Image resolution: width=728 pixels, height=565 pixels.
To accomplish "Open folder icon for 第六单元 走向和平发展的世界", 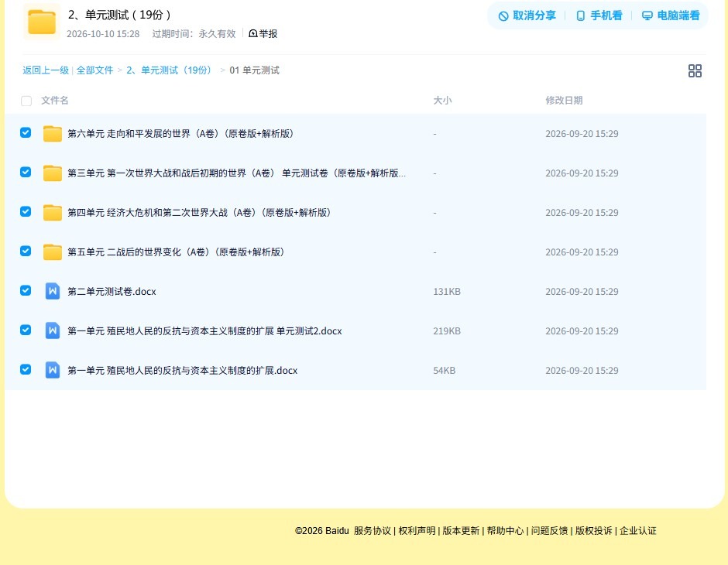I will [x=53, y=134].
